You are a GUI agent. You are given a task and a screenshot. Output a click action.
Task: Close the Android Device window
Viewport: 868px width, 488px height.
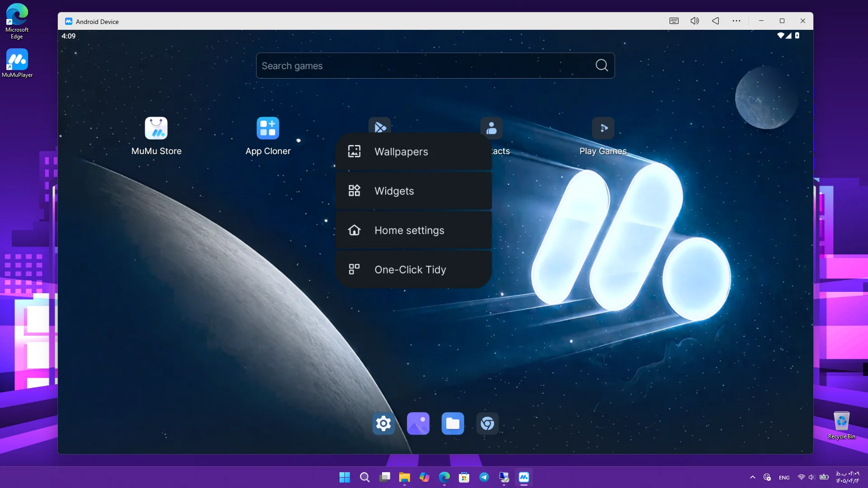pos(803,21)
